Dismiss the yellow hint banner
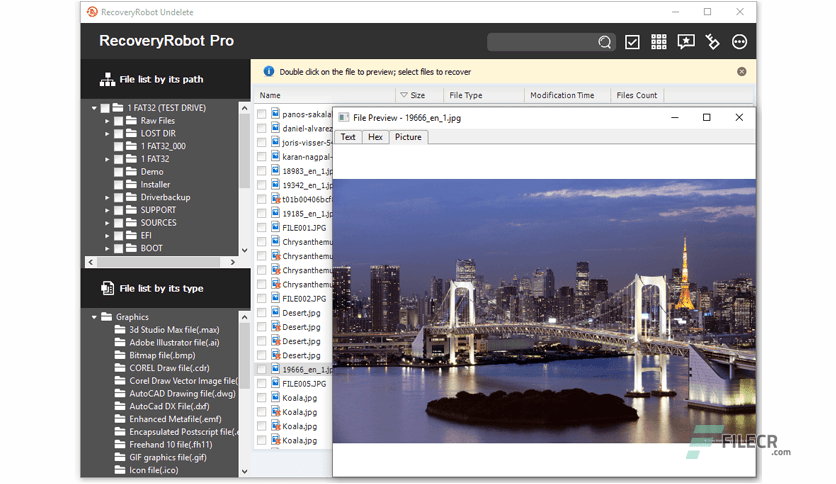The image size is (836, 484). click(x=742, y=71)
